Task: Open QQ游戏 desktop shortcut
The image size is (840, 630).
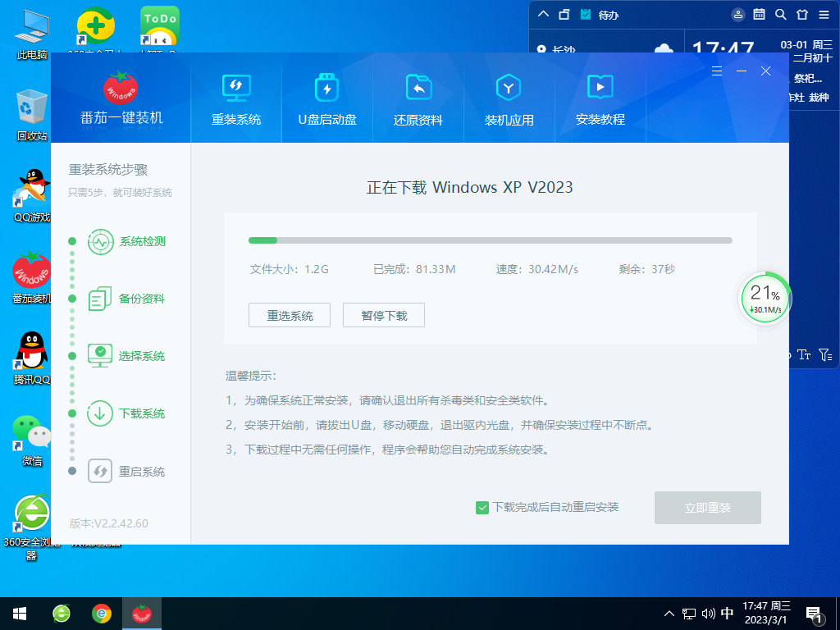Action: point(32,196)
